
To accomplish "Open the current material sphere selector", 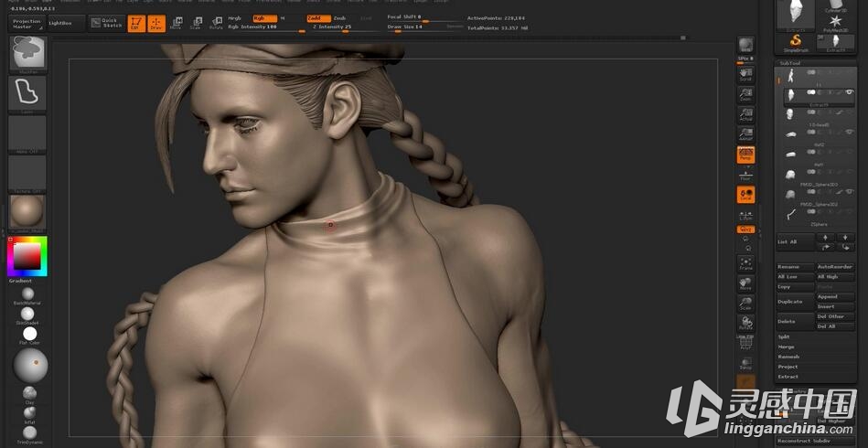I will [x=27, y=214].
